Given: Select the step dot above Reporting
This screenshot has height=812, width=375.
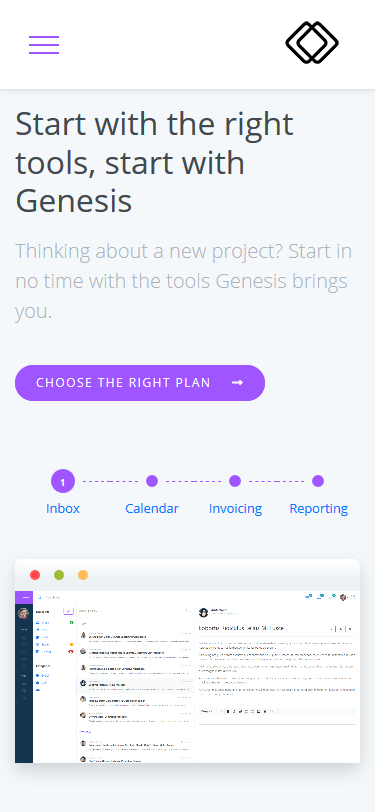Looking at the screenshot, I should pyautogui.click(x=318, y=481).
